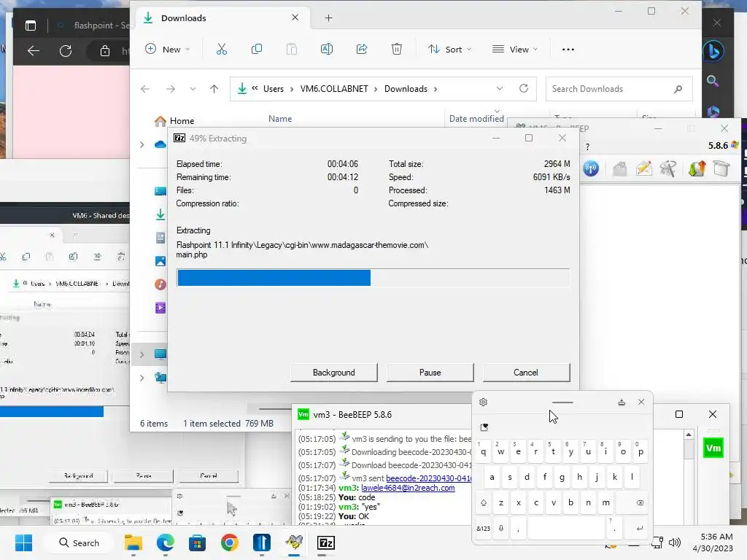Click the Cut scissors icon in Explorer toolbar
Screen dimensions: 747x560
(x=222, y=49)
